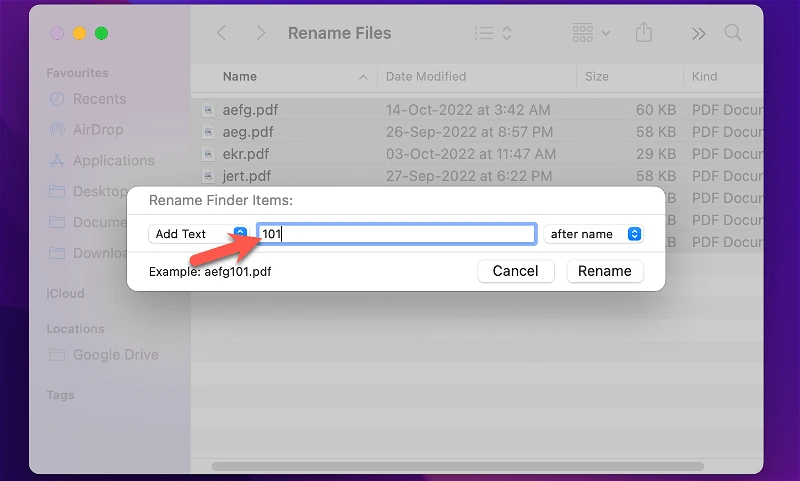Viewport: 800px width, 481px height.
Task: Open the list view options icon
Action: click(x=492, y=33)
